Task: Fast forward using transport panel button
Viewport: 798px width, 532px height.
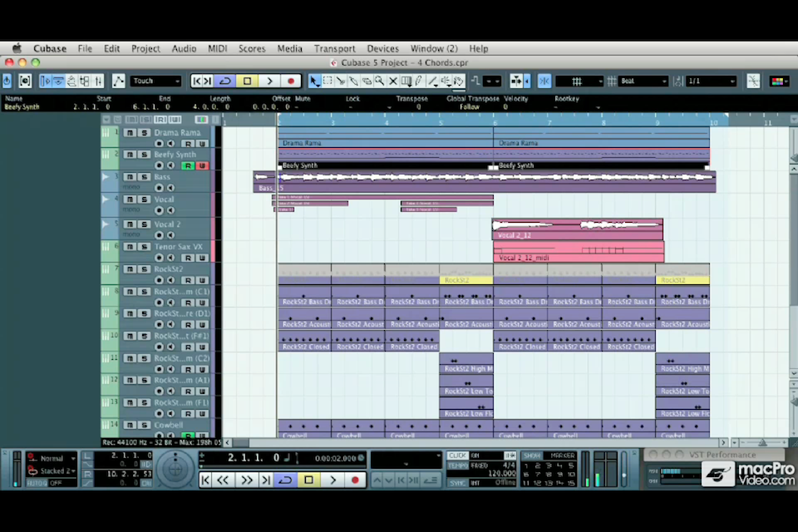Action: 246,480
